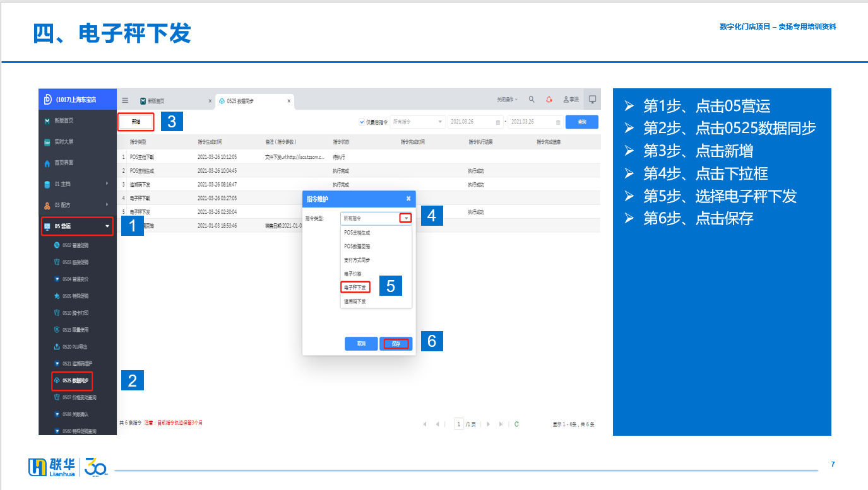The width and height of the screenshot is (868, 490).
Task: Click 保存 in the dialog
Action: click(396, 344)
